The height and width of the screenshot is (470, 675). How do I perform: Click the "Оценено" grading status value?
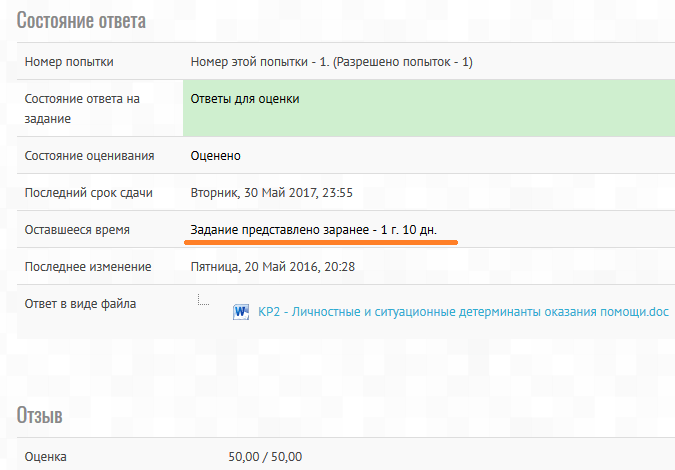point(216,156)
